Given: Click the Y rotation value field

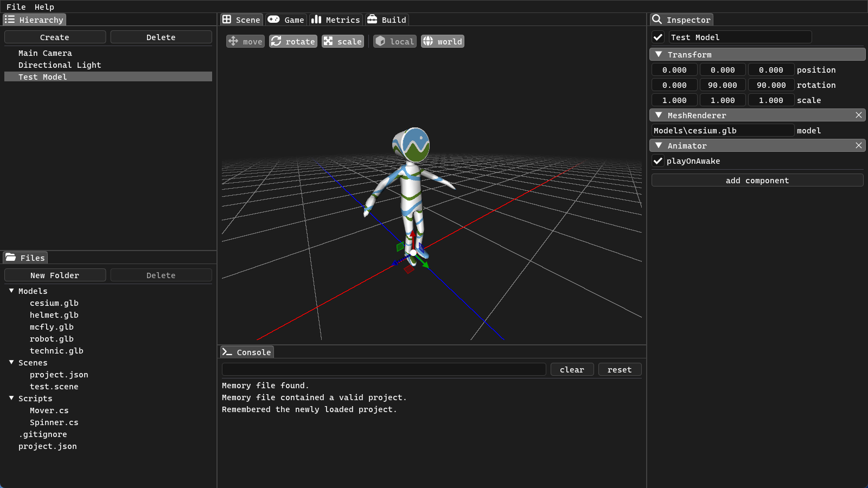Looking at the screenshot, I should tap(722, 85).
